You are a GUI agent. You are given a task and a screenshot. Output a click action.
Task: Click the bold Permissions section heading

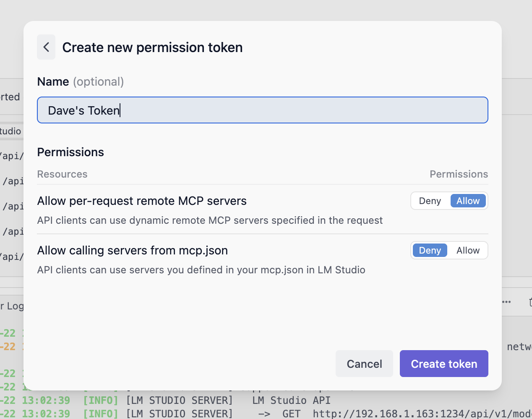(70, 152)
